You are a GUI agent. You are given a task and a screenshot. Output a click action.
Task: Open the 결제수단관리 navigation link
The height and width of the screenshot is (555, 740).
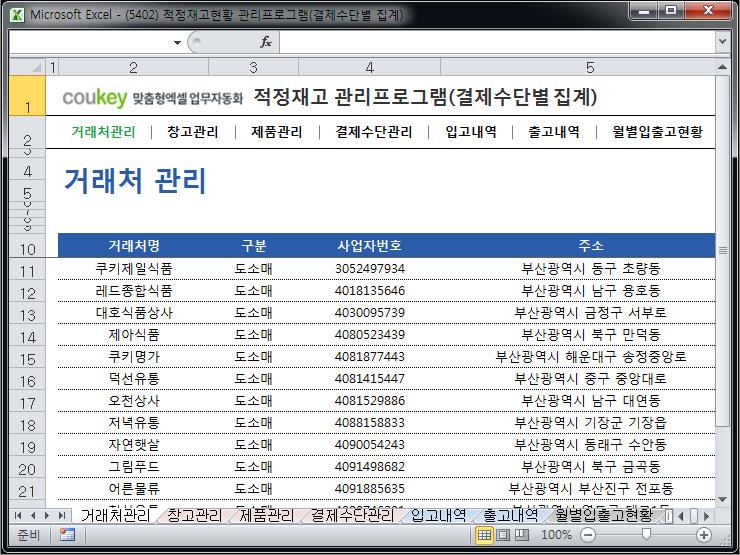[373, 132]
